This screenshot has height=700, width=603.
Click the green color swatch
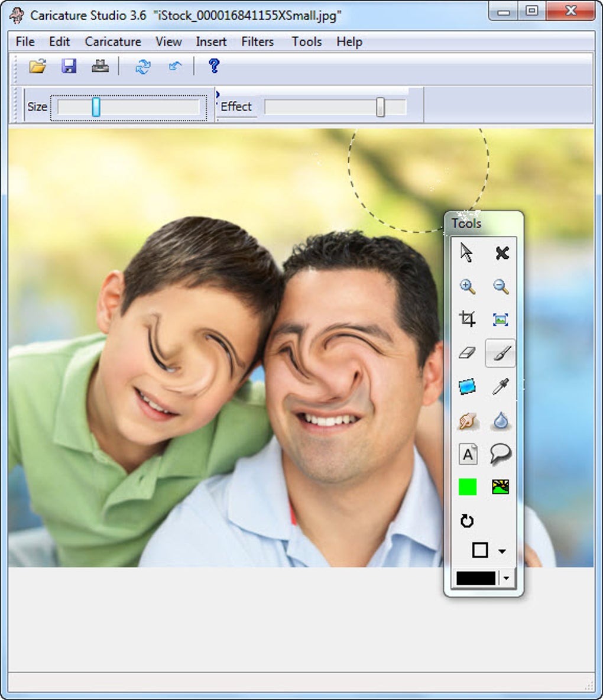(x=467, y=487)
